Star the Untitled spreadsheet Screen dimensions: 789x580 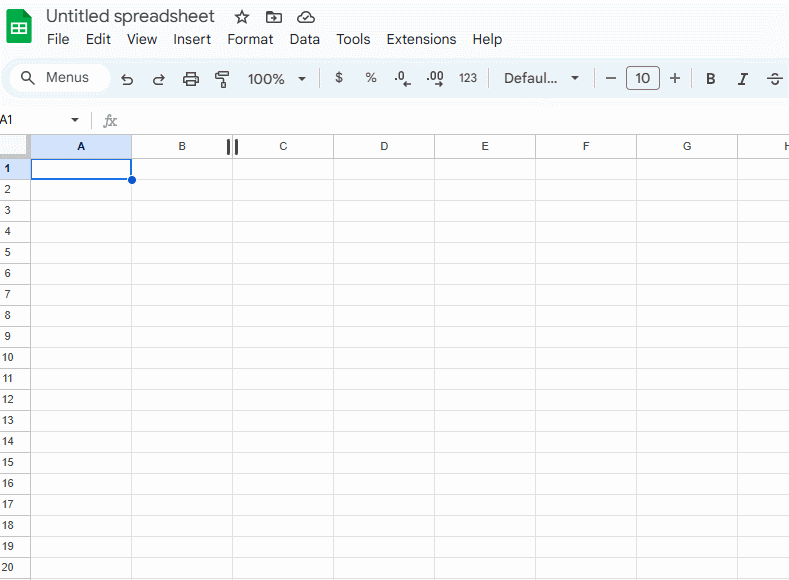click(242, 17)
